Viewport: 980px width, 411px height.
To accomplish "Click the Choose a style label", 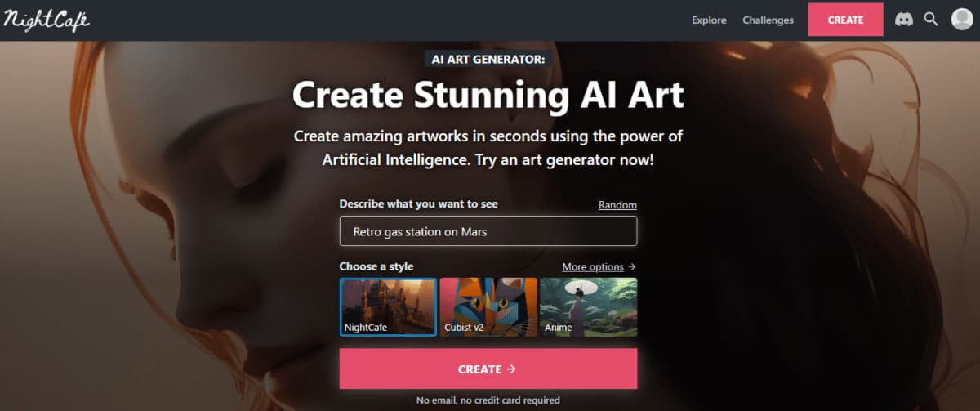I will 376,266.
